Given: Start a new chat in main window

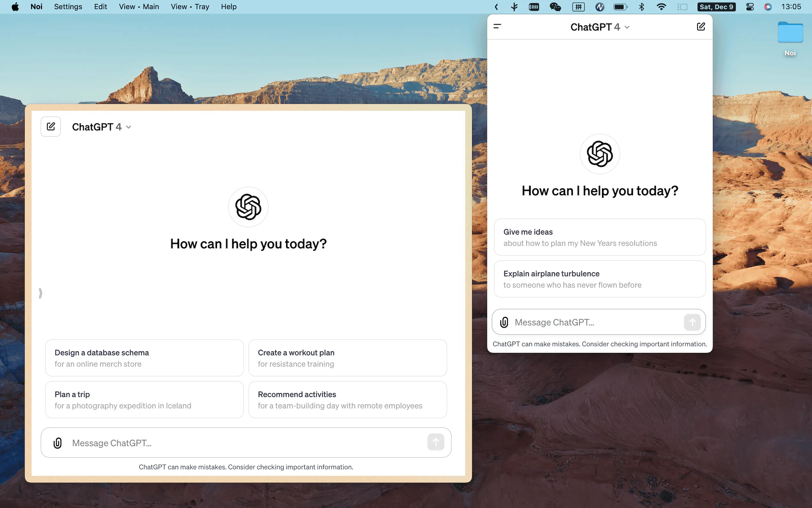Looking at the screenshot, I should (x=51, y=127).
